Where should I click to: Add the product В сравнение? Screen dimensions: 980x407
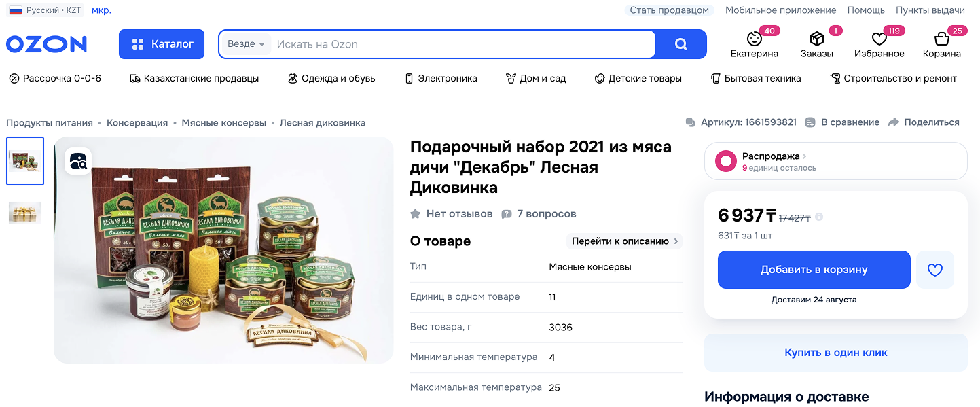click(842, 122)
